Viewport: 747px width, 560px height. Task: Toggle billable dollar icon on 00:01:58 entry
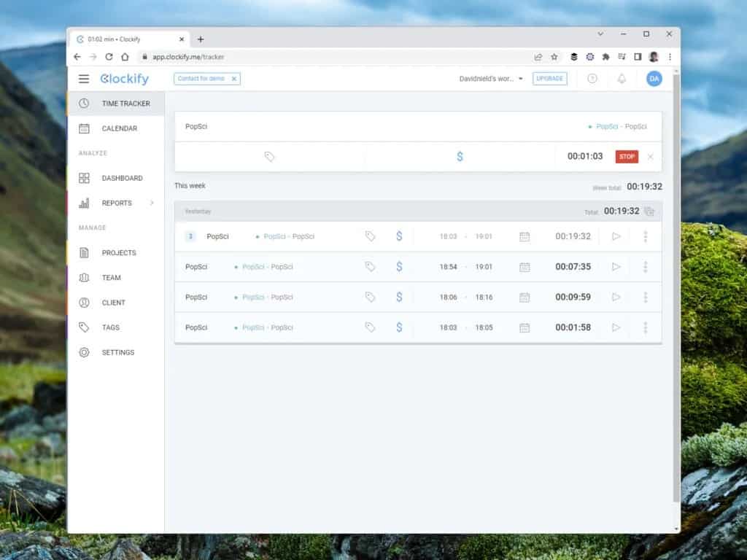click(x=399, y=327)
